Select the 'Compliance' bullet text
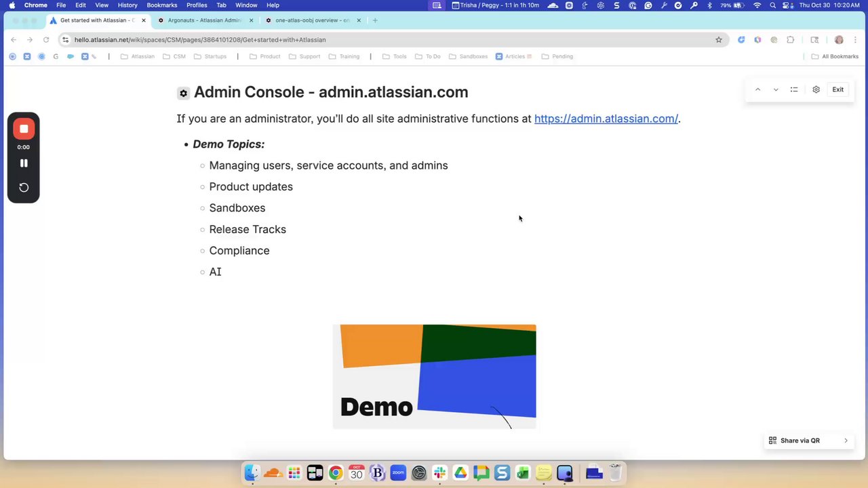Viewport: 868px width, 488px height. [x=239, y=251]
